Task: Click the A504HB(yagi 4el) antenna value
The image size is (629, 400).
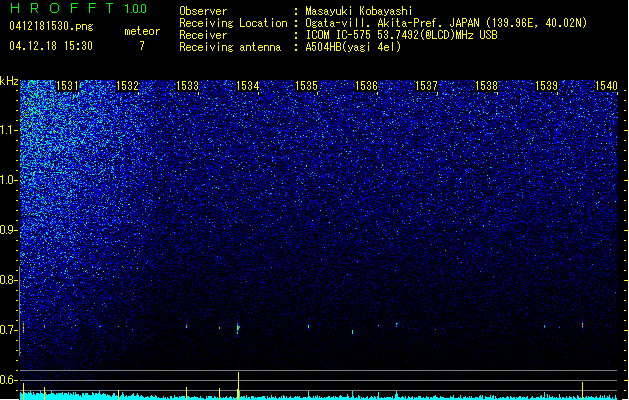Action: pyautogui.click(x=353, y=47)
